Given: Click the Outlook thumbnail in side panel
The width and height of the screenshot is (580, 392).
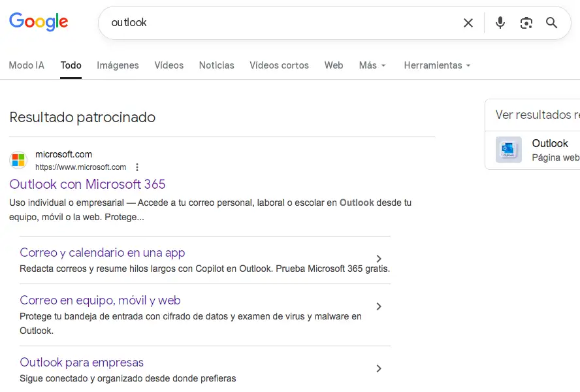Looking at the screenshot, I should pyautogui.click(x=508, y=150).
